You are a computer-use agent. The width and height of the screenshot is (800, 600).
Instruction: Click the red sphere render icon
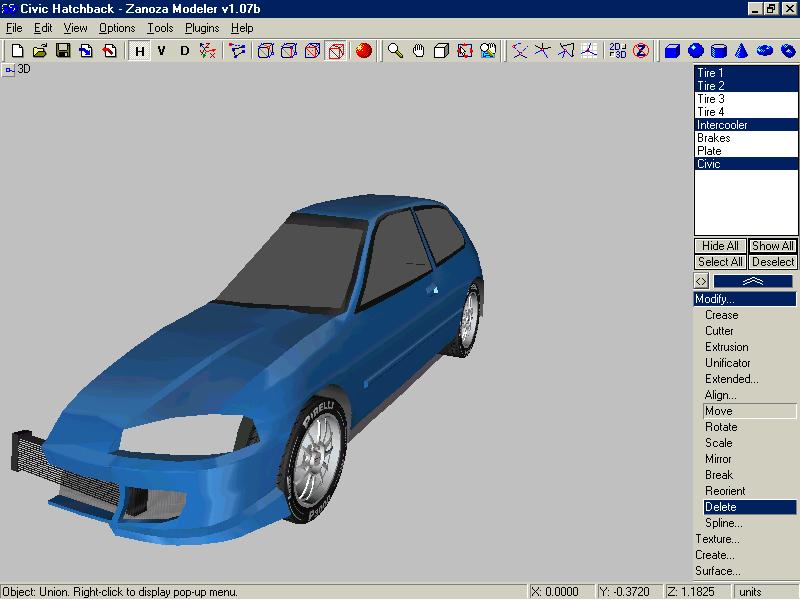363,51
